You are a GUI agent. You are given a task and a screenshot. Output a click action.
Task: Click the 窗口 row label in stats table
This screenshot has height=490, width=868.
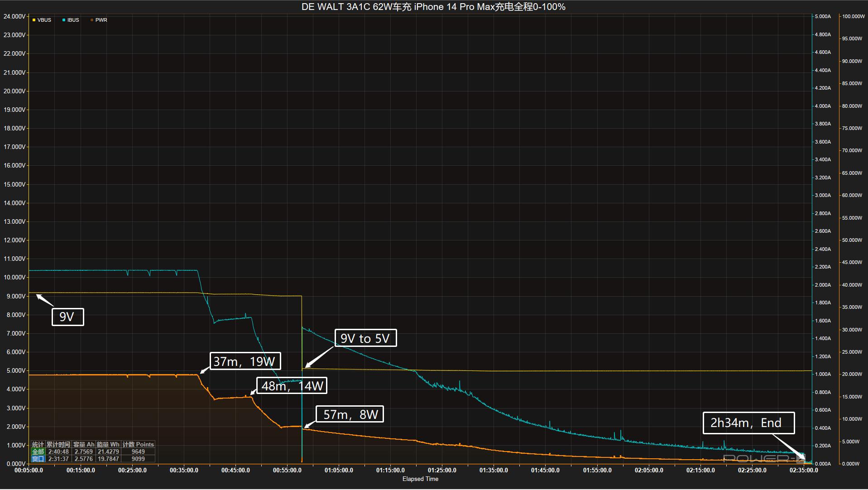point(38,459)
